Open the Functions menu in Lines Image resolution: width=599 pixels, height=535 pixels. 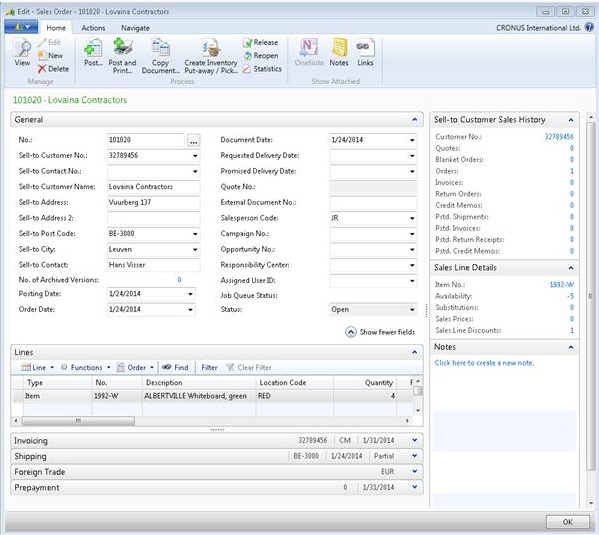click(x=86, y=367)
